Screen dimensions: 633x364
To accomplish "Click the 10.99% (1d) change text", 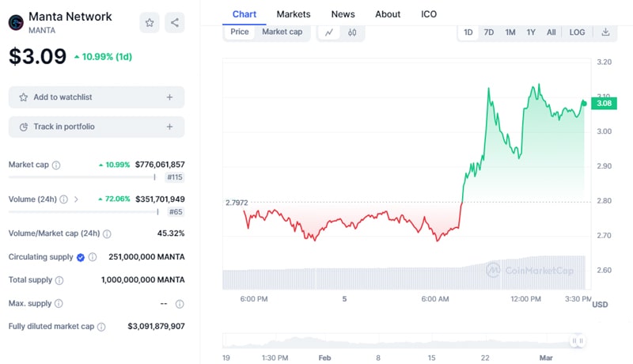I will click(x=107, y=57).
